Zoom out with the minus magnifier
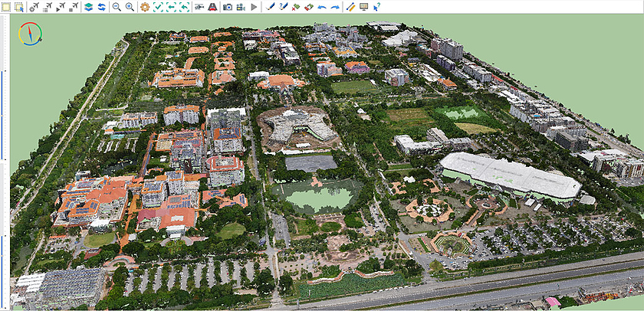Viewport: 644px width, 311px height. [x=117, y=7]
